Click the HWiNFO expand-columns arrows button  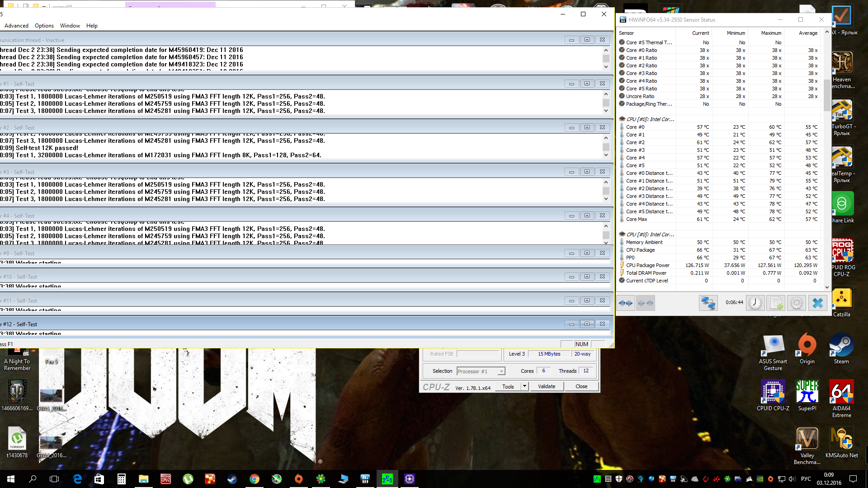(x=626, y=303)
